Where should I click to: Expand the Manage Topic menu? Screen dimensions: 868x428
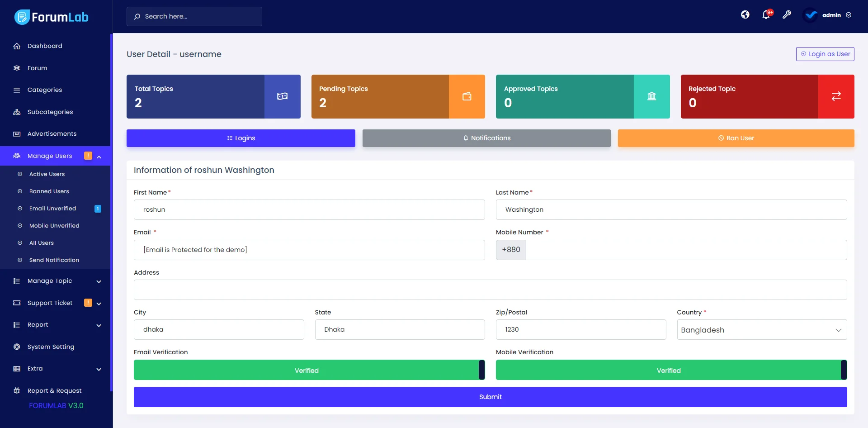coord(56,281)
